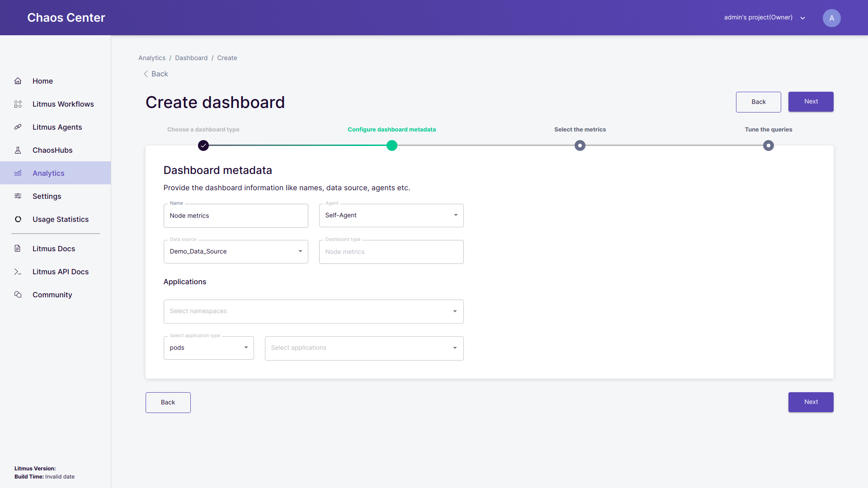Click the Community chat icon
This screenshot has height=488, width=868.
click(18, 295)
